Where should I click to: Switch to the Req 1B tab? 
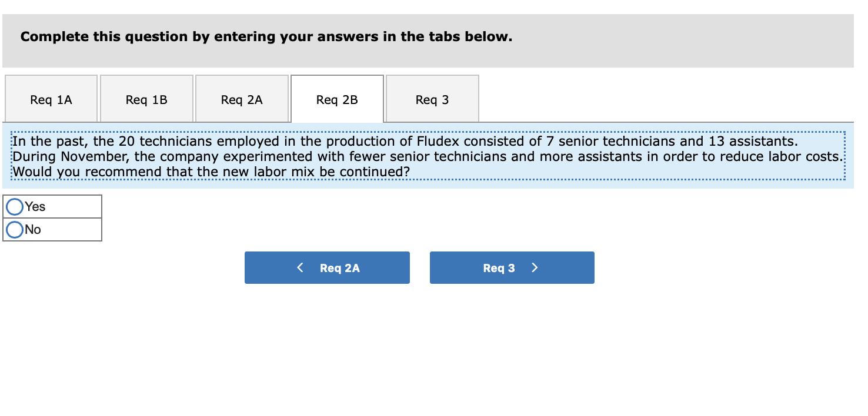146,99
